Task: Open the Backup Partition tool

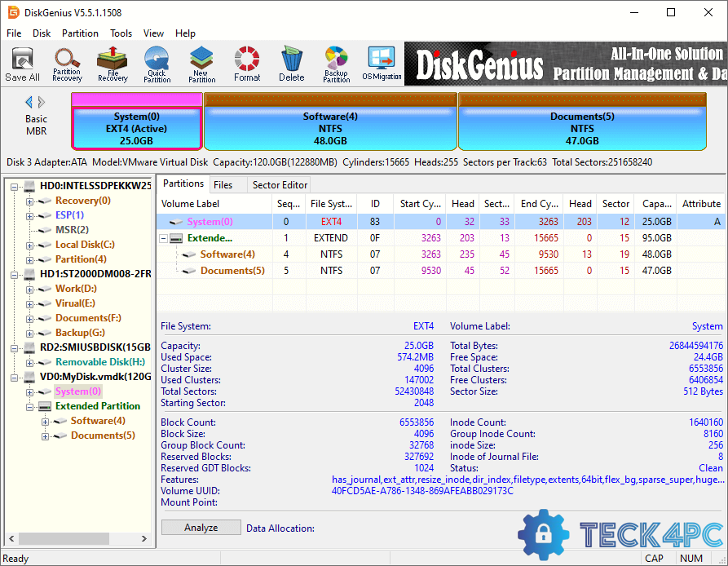Action: tap(336, 64)
